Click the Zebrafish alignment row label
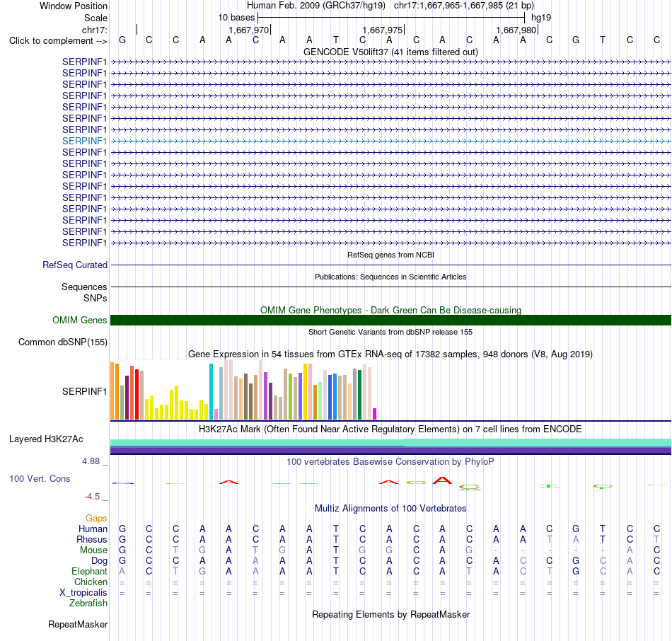Image resolution: width=672 pixels, height=641 pixels. (x=88, y=604)
